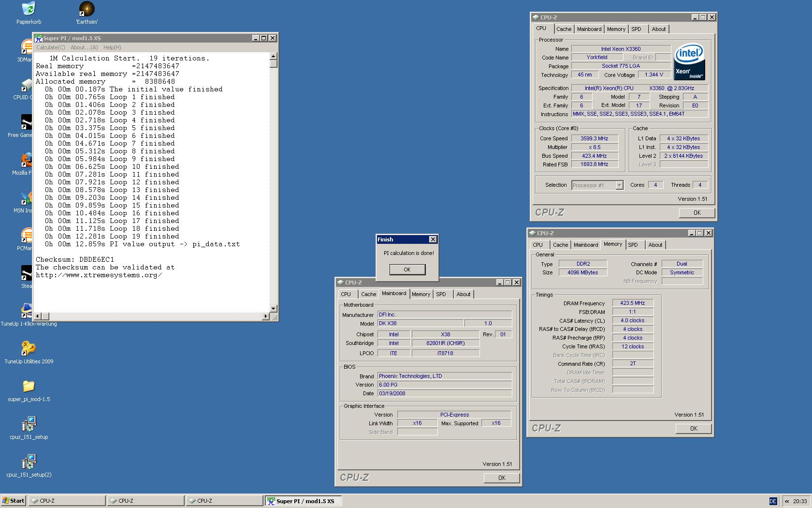Click the Level 2 cache 2 x 6144 KBytes value
This screenshot has width=812, height=508.
click(683, 156)
